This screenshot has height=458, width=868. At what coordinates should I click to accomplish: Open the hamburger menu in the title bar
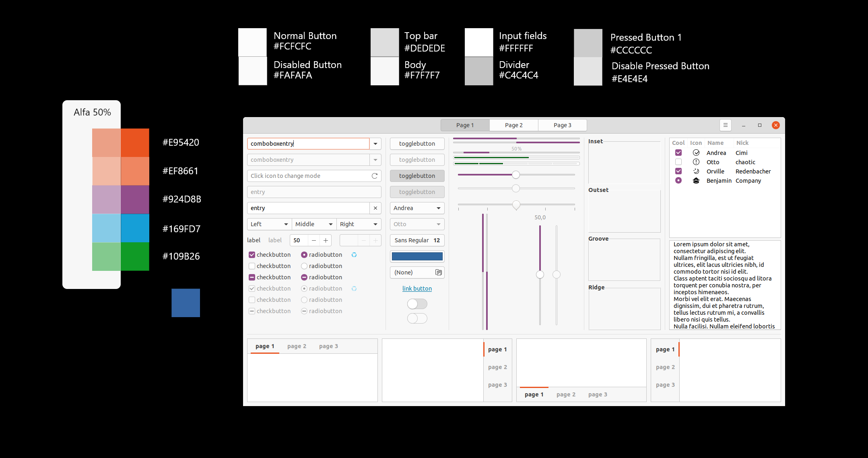tap(725, 125)
